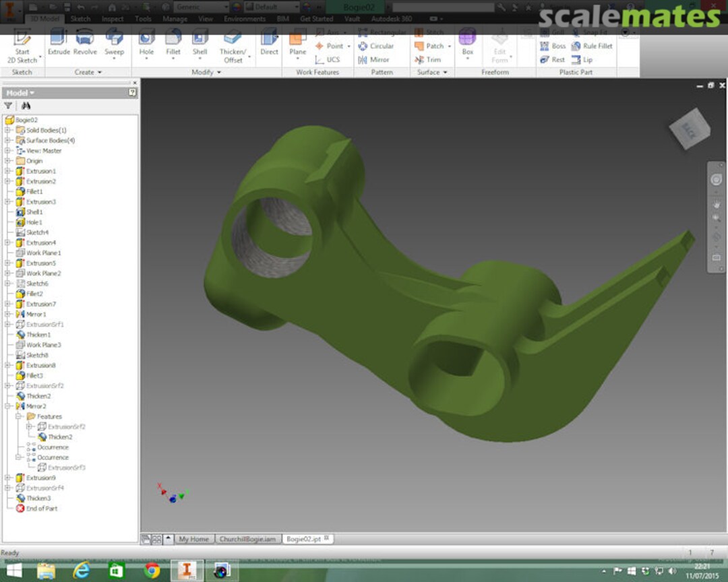Image resolution: width=728 pixels, height=582 pixels.
Task: Click the ViewCube BACK face
Action: 689,130
